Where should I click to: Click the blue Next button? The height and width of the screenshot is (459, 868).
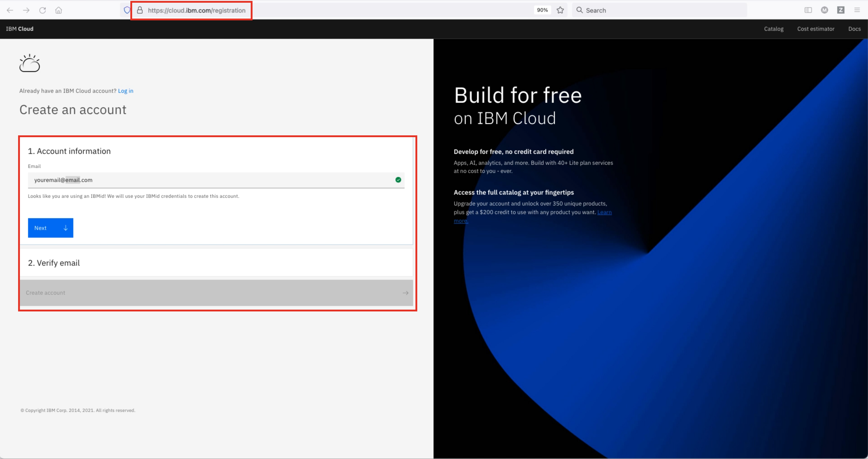coord(50,228)
